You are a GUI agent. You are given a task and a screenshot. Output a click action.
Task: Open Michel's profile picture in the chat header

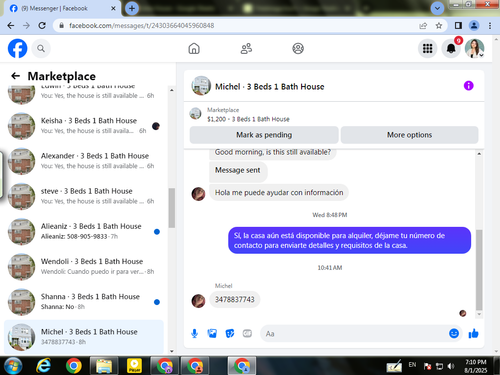tap(201, 86)
